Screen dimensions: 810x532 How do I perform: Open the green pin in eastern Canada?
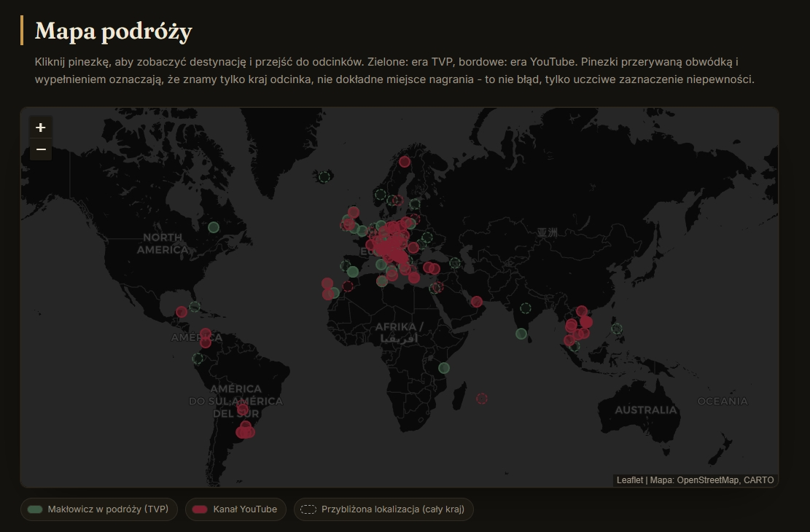[x=214, y=227]
